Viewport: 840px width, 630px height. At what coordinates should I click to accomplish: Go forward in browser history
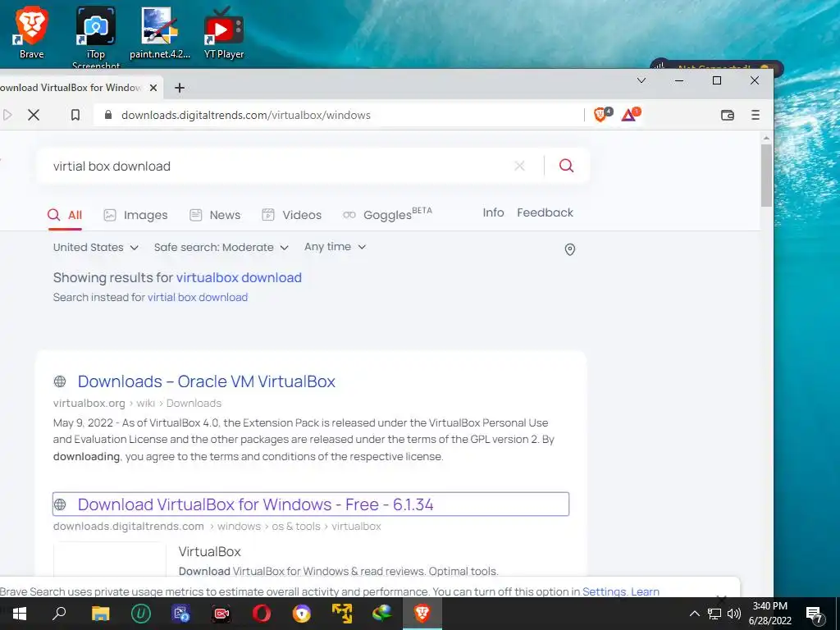pos(7,115)
